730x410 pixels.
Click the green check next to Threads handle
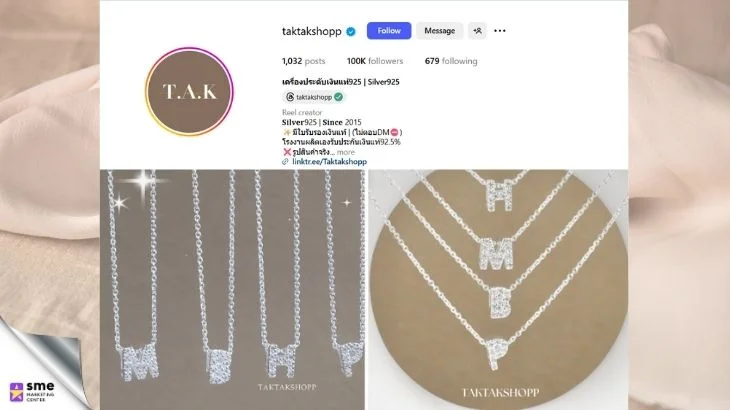click(338, 97)
